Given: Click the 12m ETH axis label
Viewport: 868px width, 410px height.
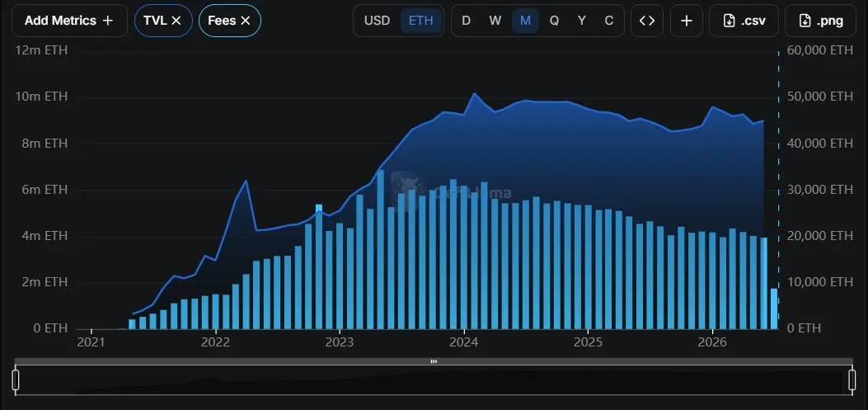Looking at the screenshot, I should coord(41,50).
